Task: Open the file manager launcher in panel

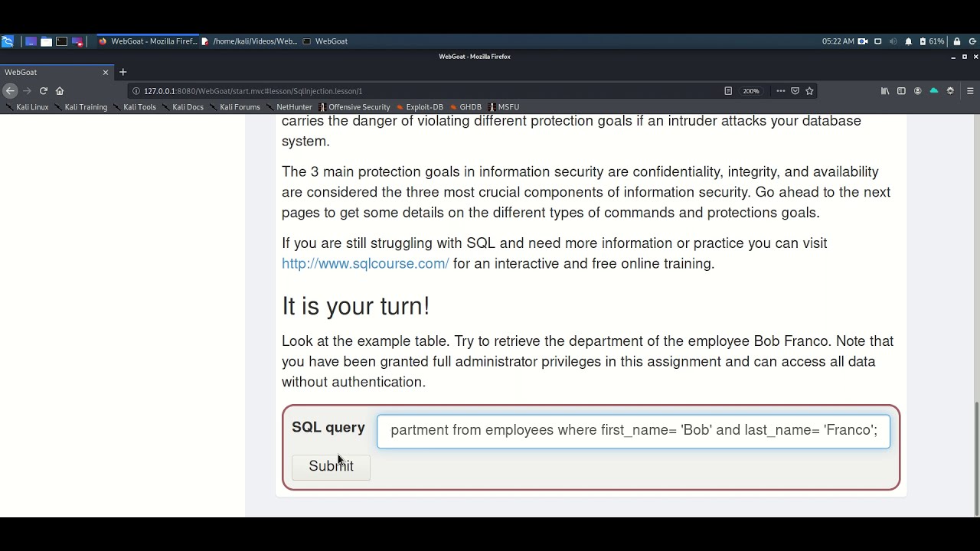Action: click(46, 41)
